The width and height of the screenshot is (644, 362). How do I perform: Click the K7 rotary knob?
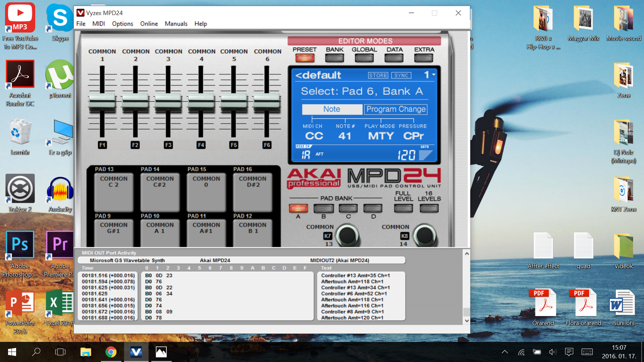pyautogui.click(x=347, y=235)
